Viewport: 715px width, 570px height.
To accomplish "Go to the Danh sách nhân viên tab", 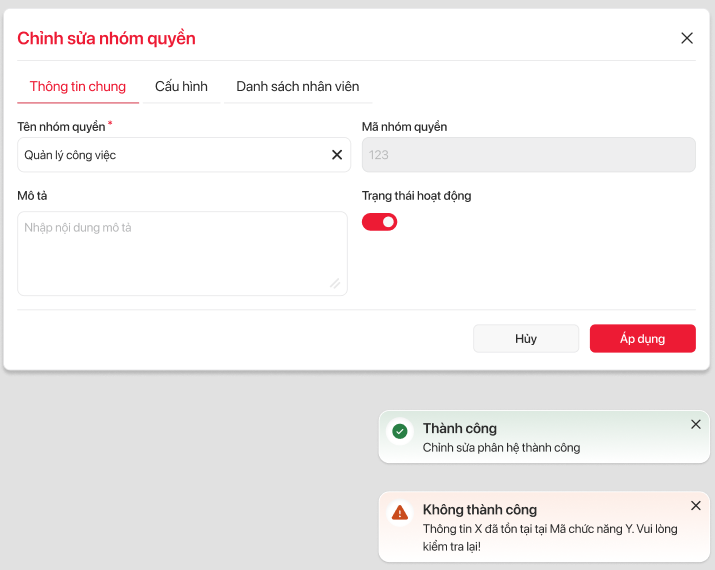I will click(297, 87).
